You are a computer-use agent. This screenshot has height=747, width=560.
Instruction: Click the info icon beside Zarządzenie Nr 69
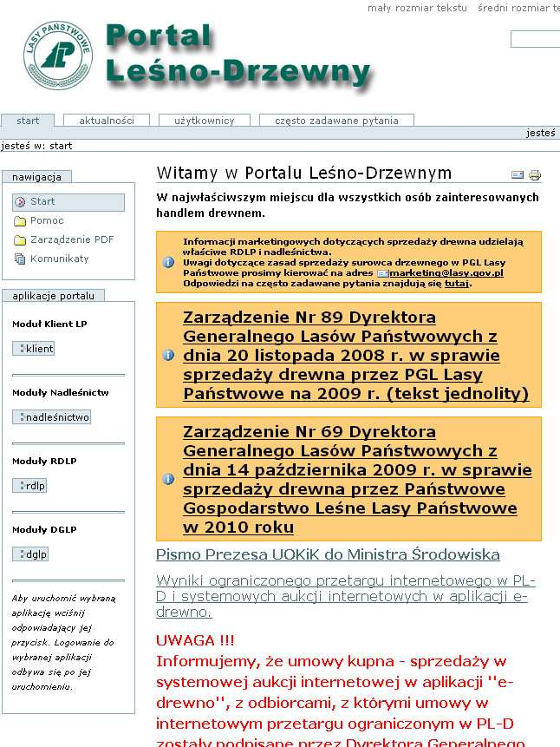coord(168,479)
